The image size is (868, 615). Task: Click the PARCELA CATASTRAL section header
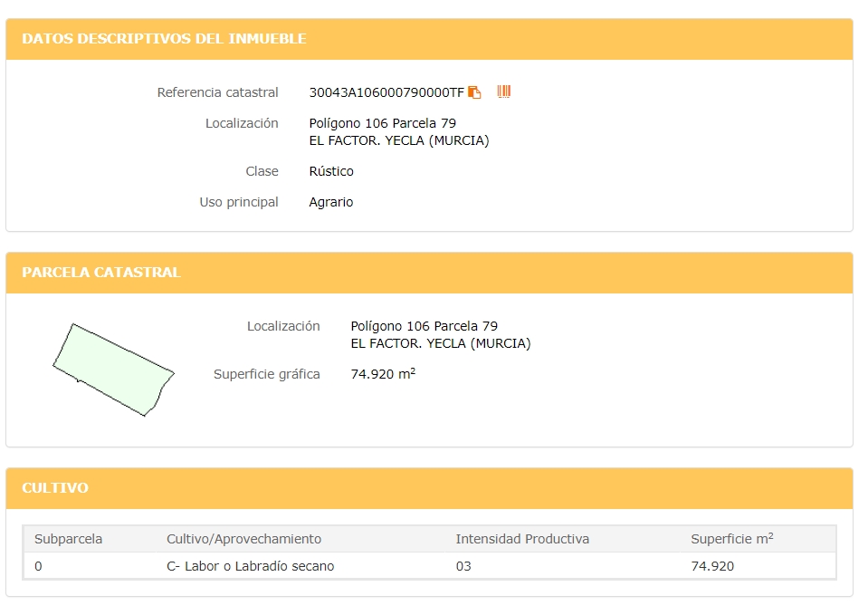coord(101,273)
